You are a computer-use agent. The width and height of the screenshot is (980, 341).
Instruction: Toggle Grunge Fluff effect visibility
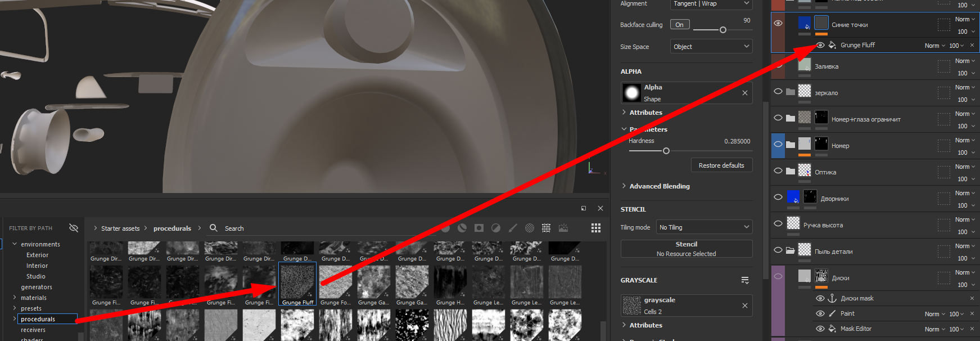[x=820, y=45]
